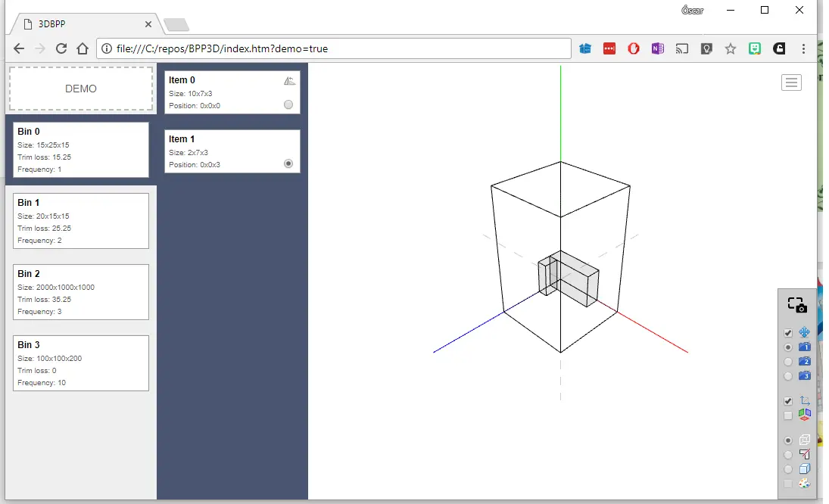Bookmark this page with the star icon
Image resolution: width=829 pixels, height=504 pixels.
(x=730, y=48)
